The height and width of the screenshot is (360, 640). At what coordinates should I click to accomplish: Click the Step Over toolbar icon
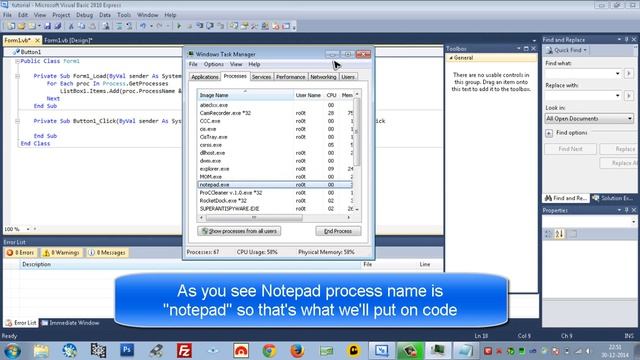[x=210, y=26]
